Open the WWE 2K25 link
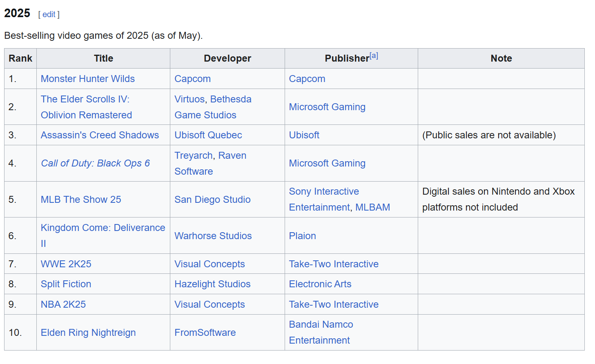The height and width of the screenshot is (364, 595). (66, 264)
